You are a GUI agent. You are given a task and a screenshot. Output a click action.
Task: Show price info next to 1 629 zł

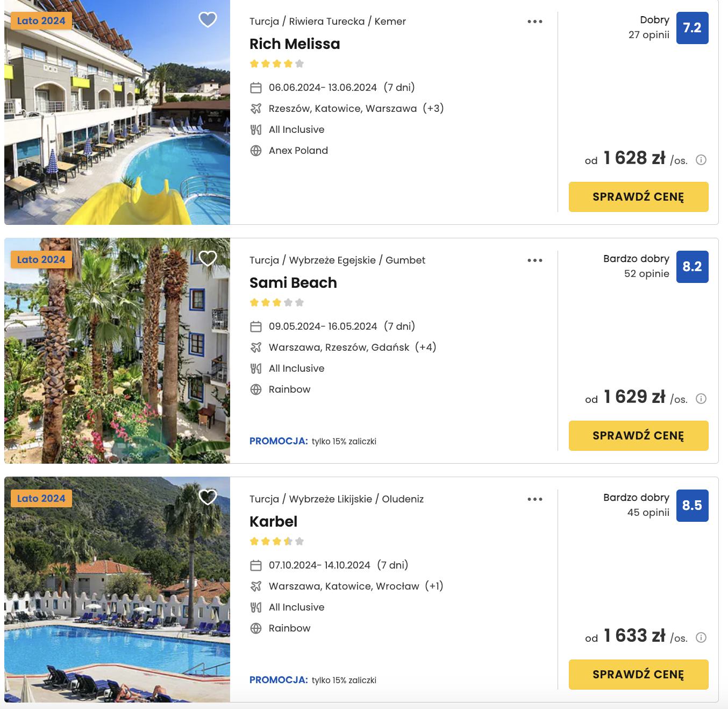point(701,399)
